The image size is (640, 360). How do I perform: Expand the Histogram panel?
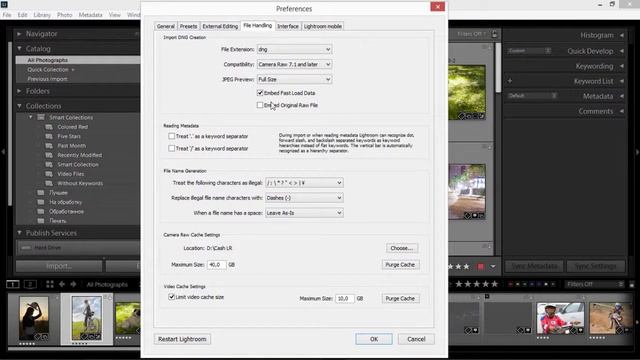622,36
